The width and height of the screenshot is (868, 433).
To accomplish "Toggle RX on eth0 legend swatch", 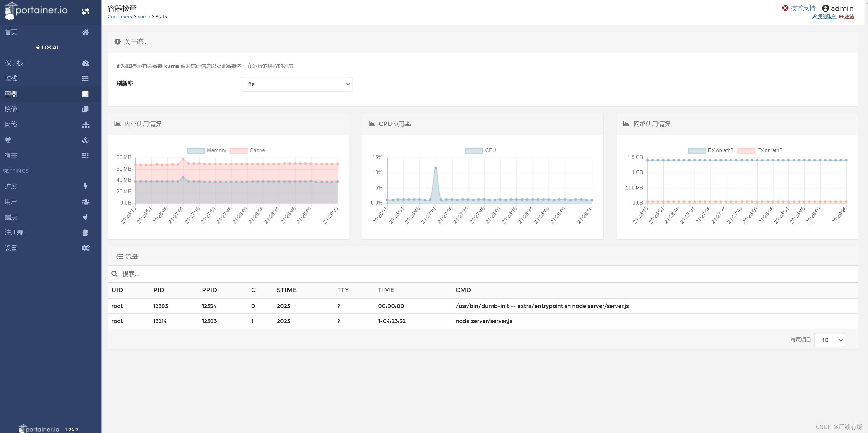I will (x=697, y=150).
